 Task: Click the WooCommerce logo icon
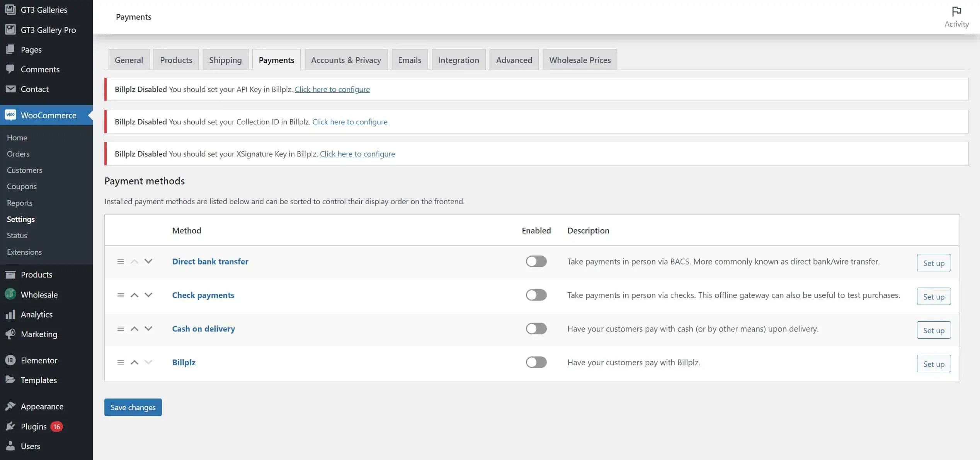[10, 115]
